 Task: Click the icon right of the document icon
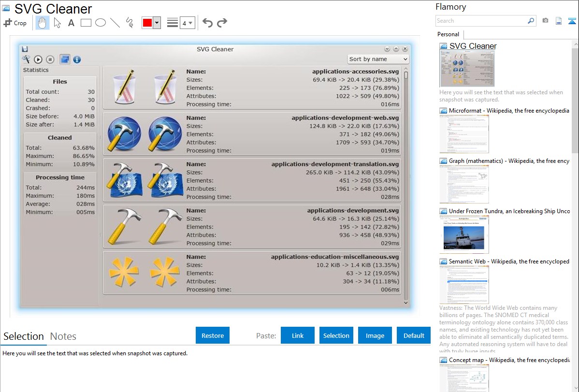[572, 21]
